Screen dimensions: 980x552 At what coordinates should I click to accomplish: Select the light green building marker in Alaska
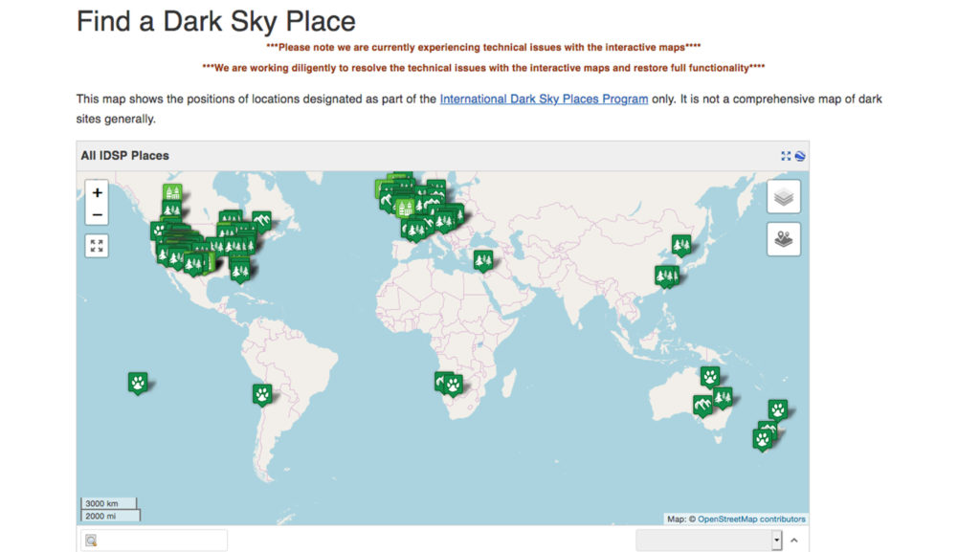(x=172, y=192)
